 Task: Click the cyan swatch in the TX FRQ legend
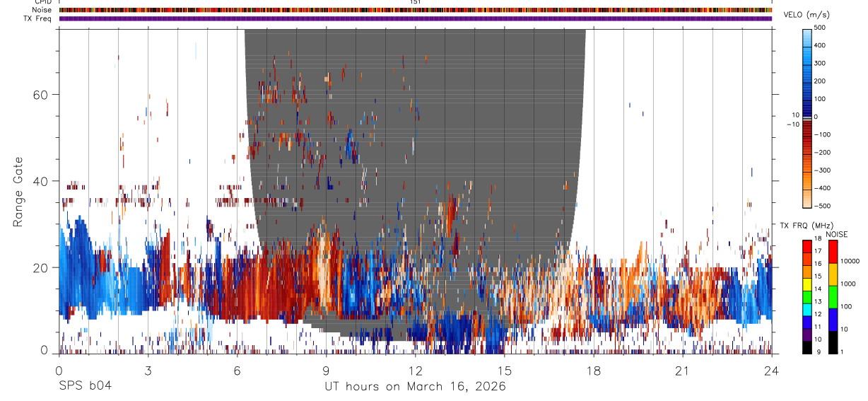[807, 310]
